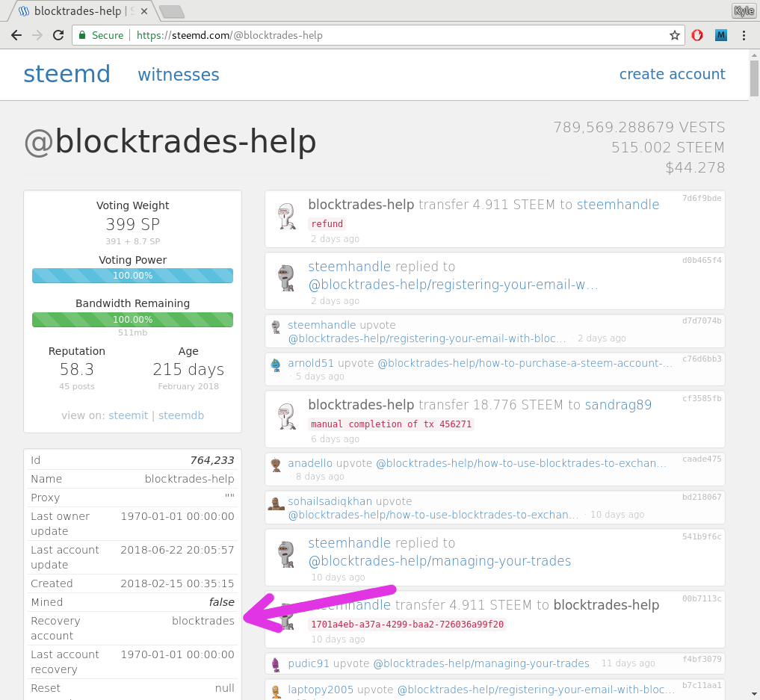Viewport: 760px width, 700px height.
Task: Open pudic91's managing-your-trades post link
Action: click(481, 663)
